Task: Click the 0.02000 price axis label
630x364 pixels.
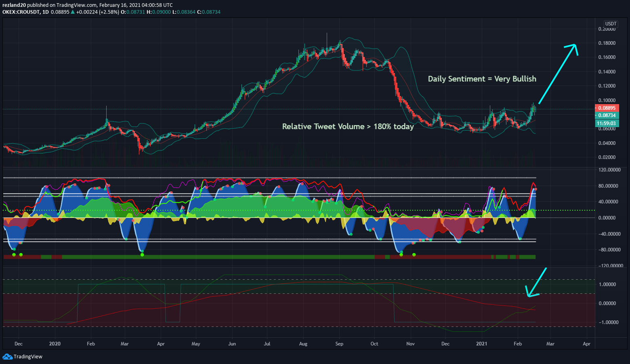Action: pos(607,157)
